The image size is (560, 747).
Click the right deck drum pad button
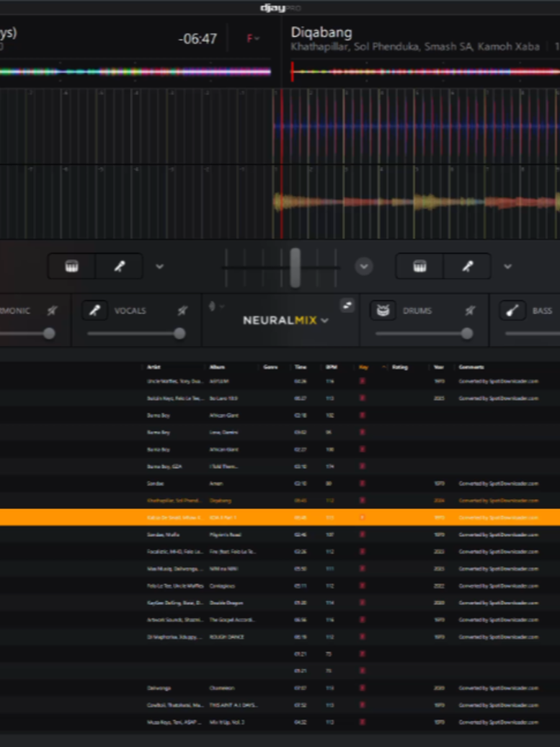[x=419, y=266]
